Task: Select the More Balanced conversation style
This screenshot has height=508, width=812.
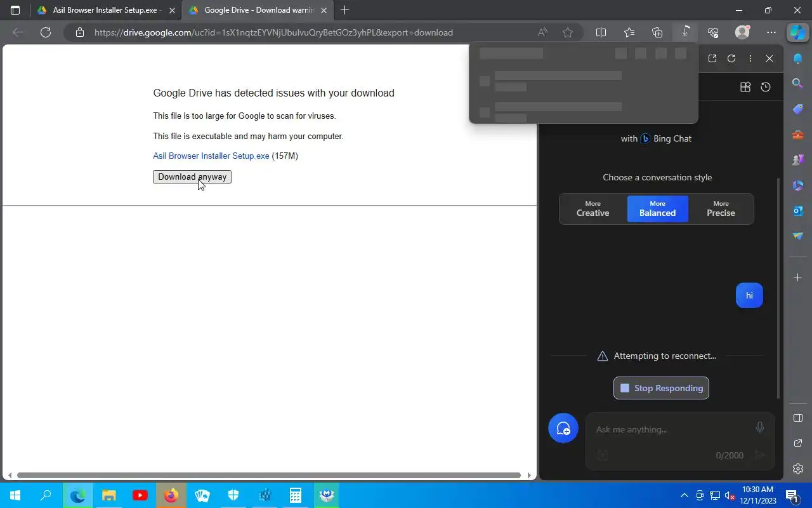Action: (657, 209)
